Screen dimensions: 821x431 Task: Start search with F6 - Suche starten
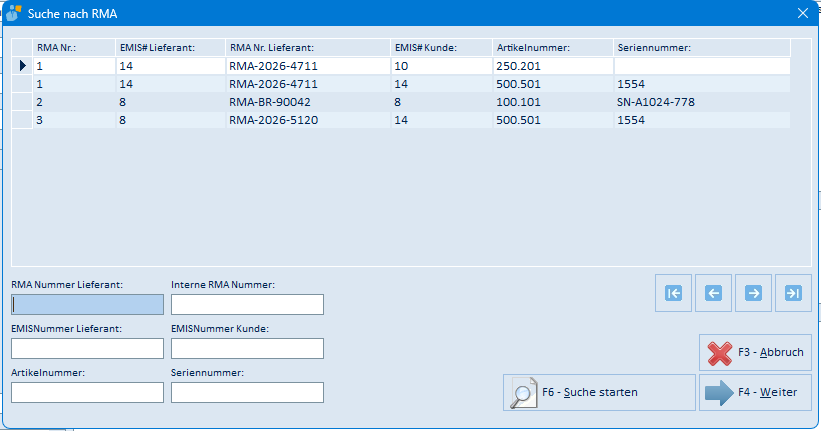coord(600,392)
